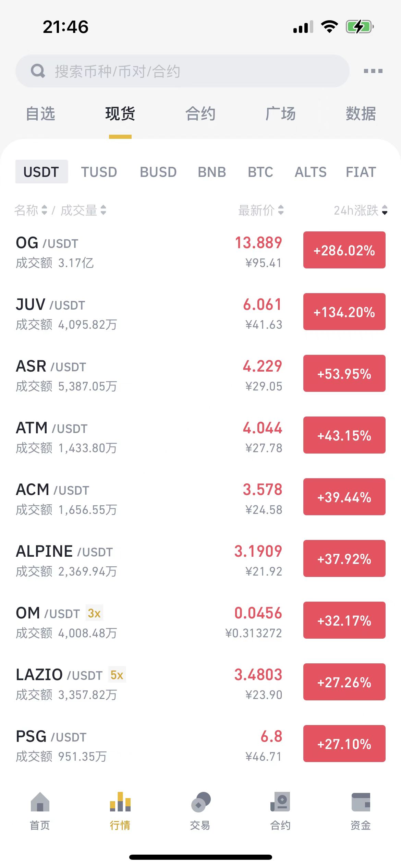This screenshot has width=401, height=868.
Task: Sort list by 最新价 latest price
Action: 261,210
